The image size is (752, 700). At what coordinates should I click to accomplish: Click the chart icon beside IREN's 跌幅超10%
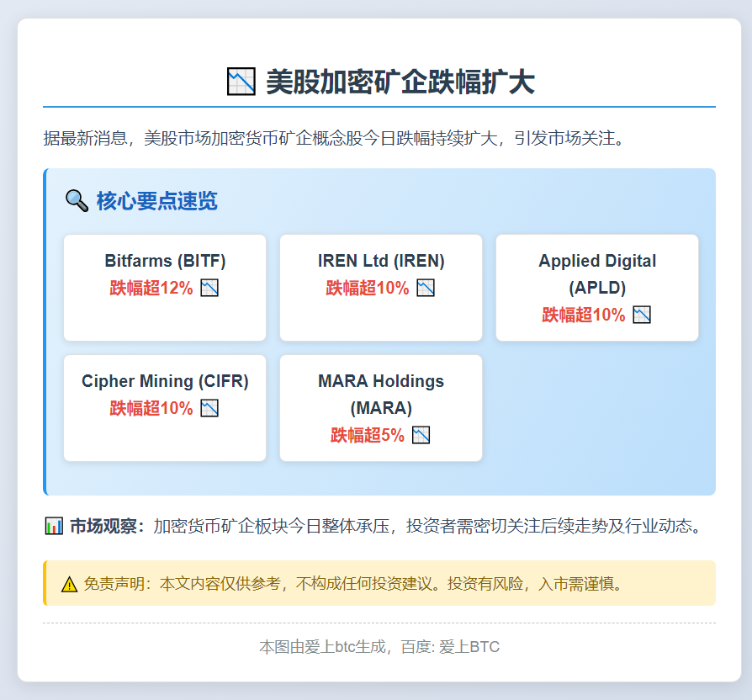(x=426, y=287)
